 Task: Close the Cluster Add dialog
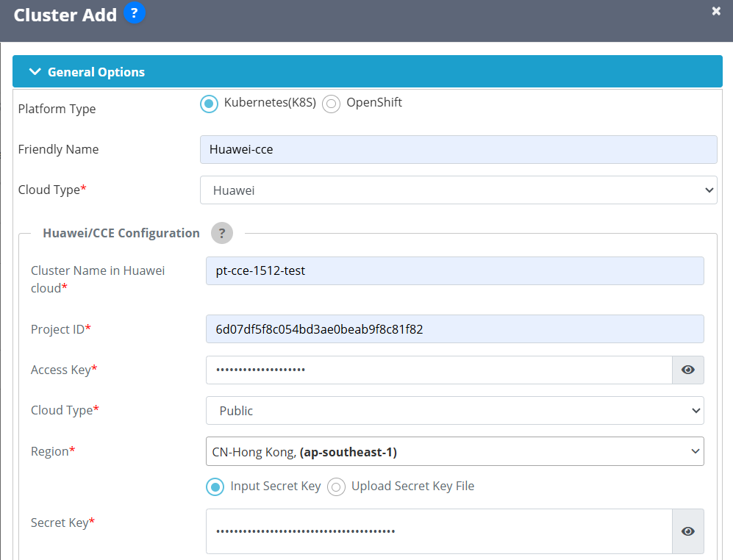coord(715,11)
